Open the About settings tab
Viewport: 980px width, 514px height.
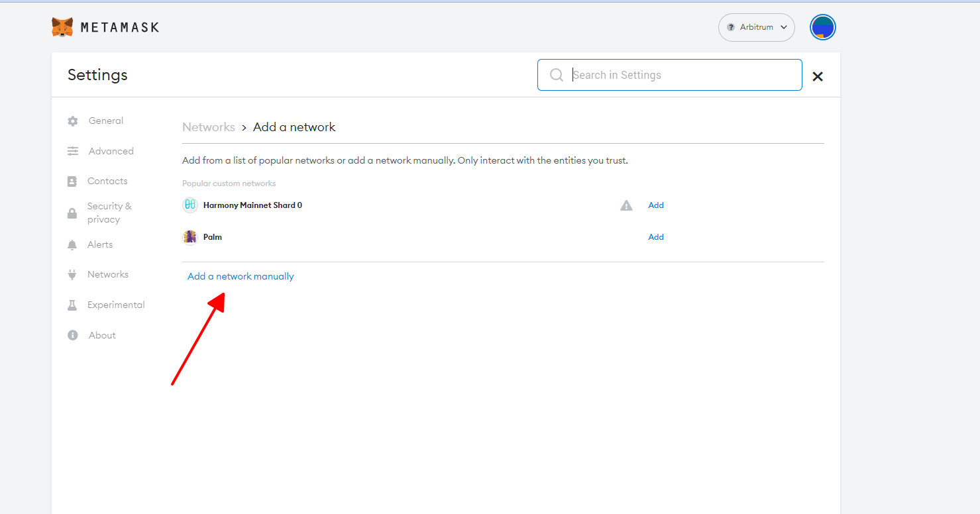[102, 335]
